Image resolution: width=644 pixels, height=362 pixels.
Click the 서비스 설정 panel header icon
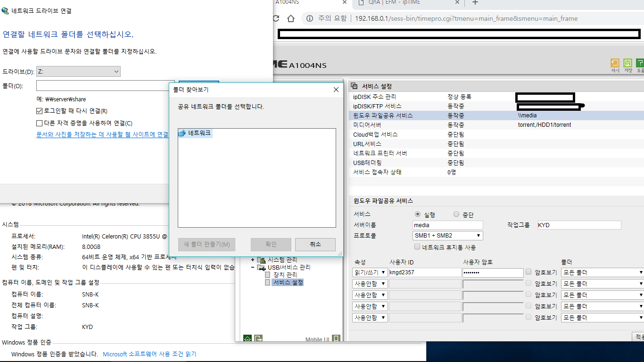tap(355, 86)
